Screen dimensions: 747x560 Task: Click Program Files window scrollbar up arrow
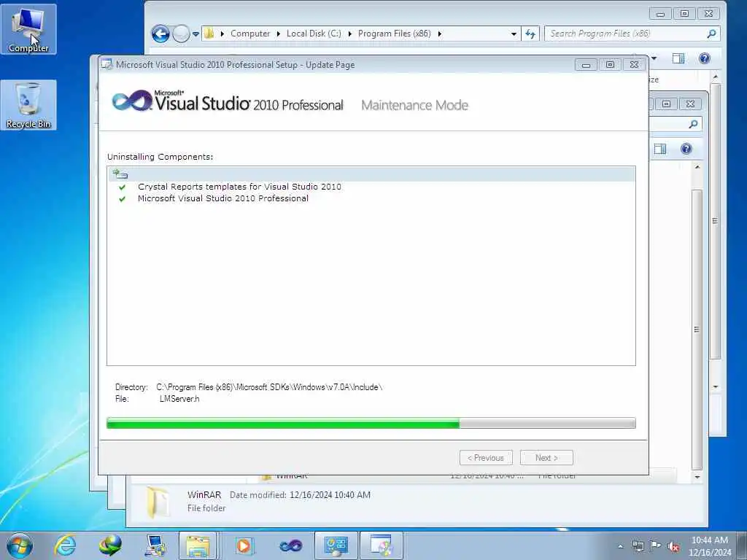pos(716,77)
